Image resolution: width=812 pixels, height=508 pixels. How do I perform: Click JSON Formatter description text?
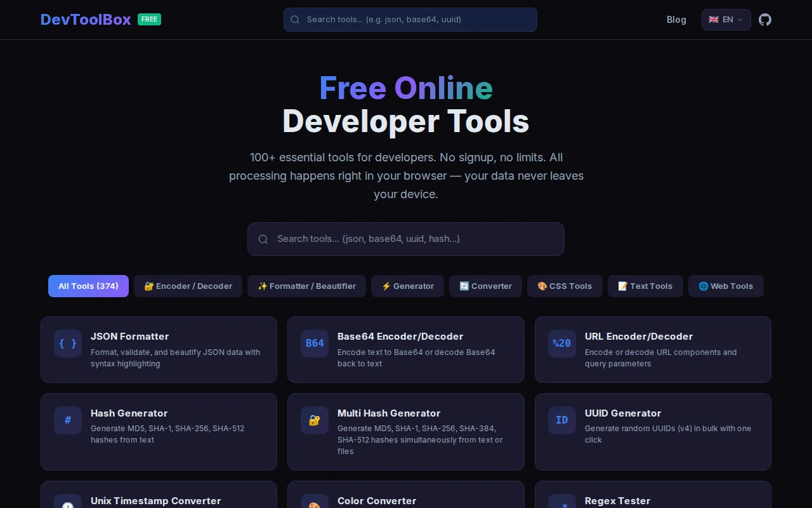point(175,358)
